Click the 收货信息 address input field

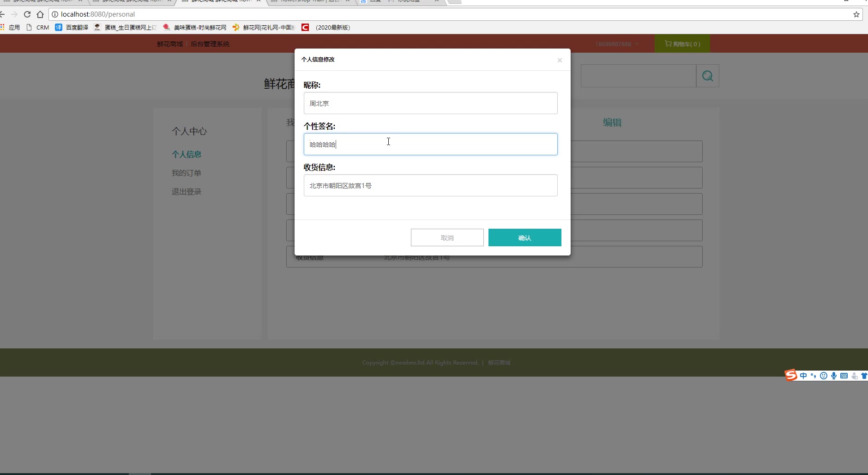[430, 185]
